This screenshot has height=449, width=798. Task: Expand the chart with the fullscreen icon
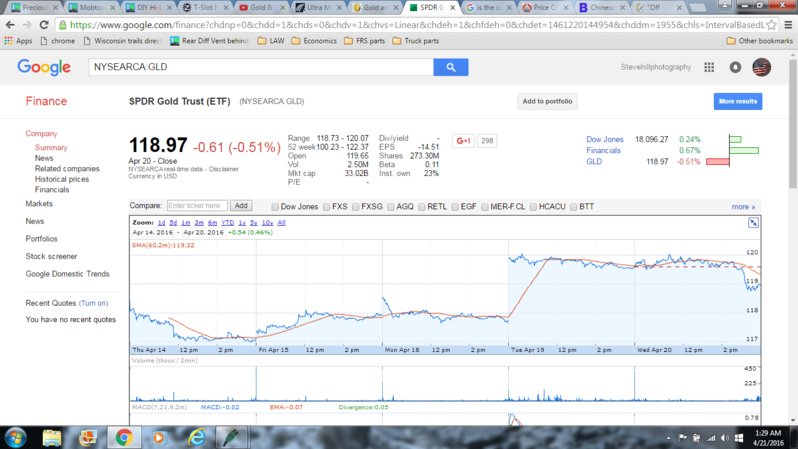[753, 223]
